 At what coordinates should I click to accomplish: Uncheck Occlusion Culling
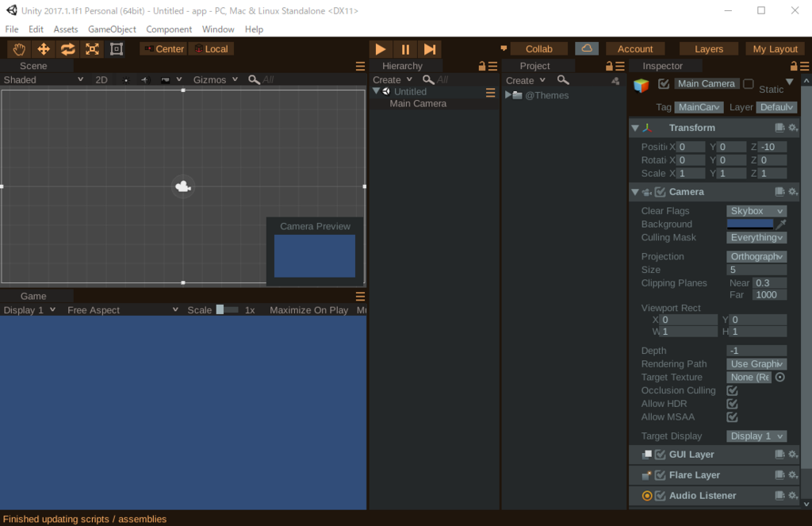tap(732, 391)
